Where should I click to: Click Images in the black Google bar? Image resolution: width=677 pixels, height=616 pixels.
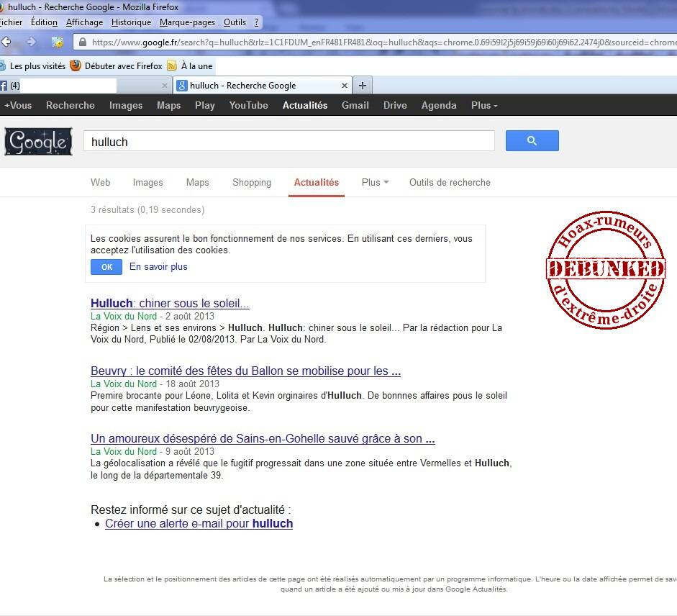pos(126,105)
